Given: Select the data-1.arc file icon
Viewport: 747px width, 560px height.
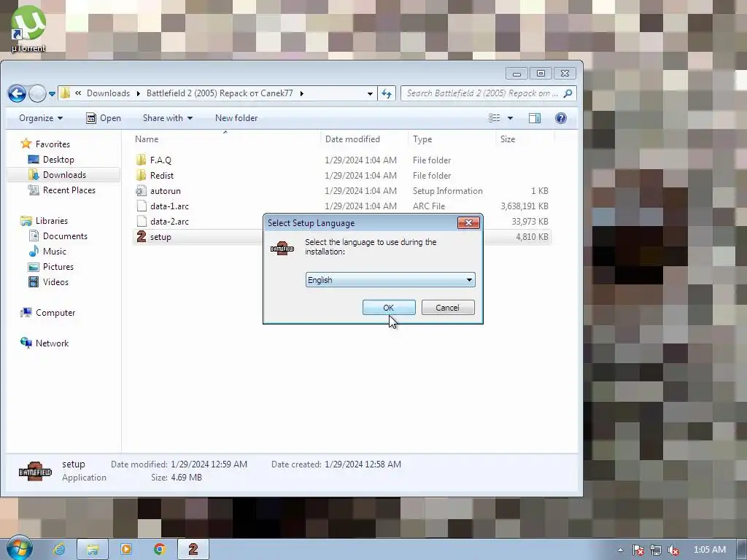Looking at the screenshot, I should pos(141,206).
